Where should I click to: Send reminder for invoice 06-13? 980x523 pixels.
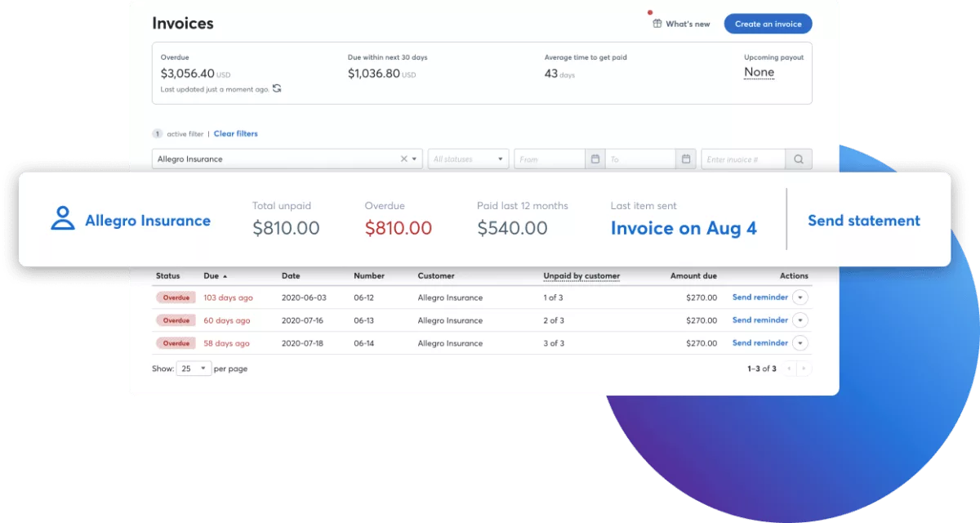tap(760, 320)
